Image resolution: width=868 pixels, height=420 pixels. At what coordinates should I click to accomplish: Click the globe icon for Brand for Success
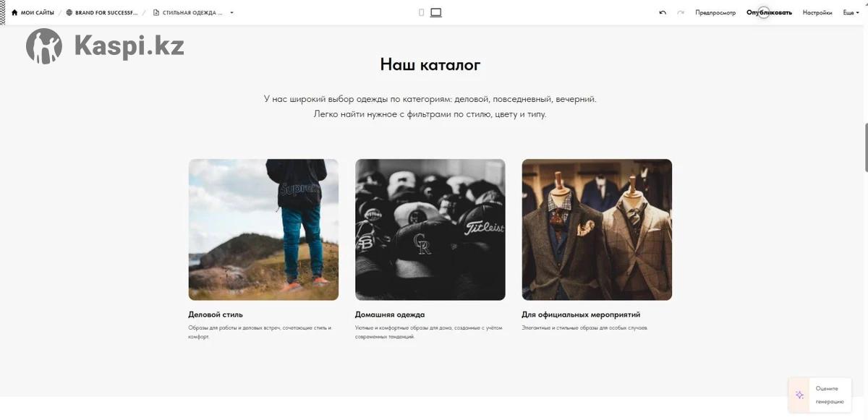tap(69, 12)
